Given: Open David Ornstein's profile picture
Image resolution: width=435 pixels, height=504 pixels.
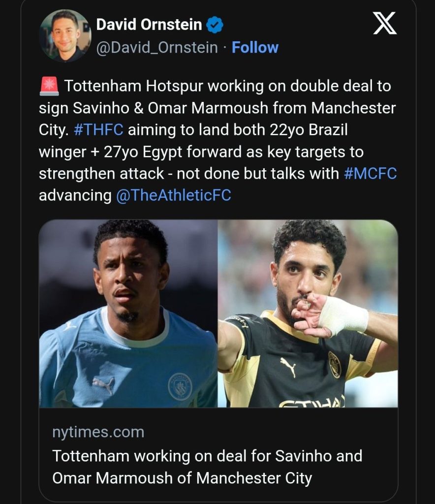Looking at the screenshot, I should click(65, 35).
